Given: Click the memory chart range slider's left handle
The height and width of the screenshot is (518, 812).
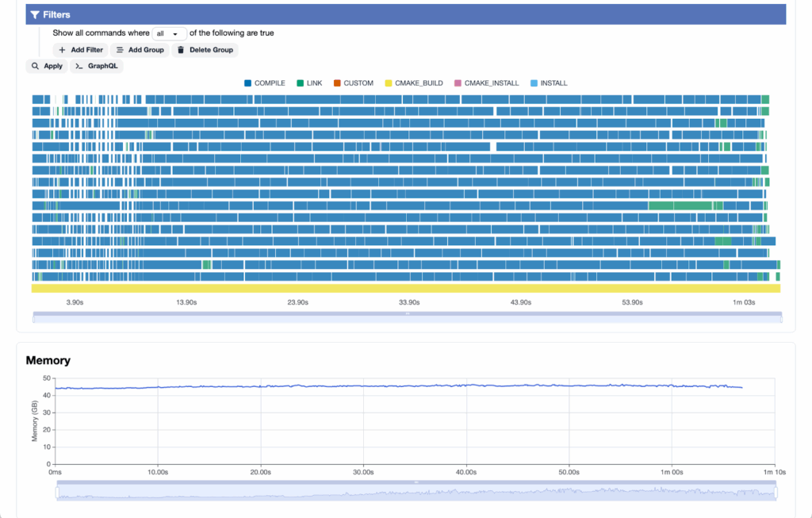Looking at the screenshot, I should pyautogui.click(x=56, y=493).
